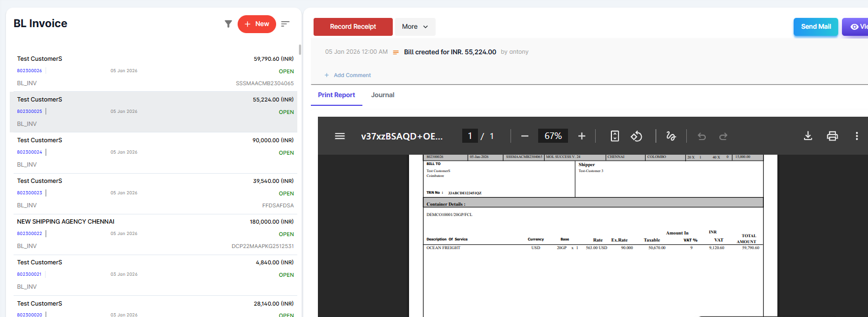Viewport: 868px width, 317px height.
Task: Click the fit to page icon
Action: tap(615, 136)
